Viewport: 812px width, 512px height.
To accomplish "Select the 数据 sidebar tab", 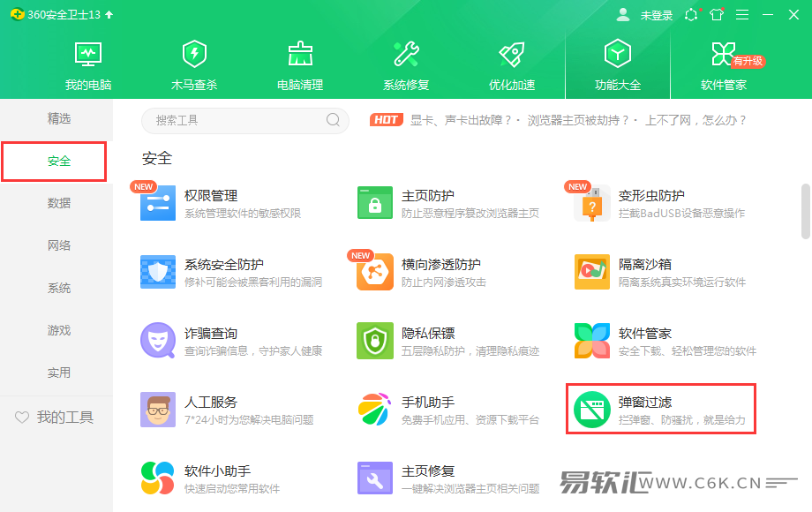I will (x=59, y=203).
